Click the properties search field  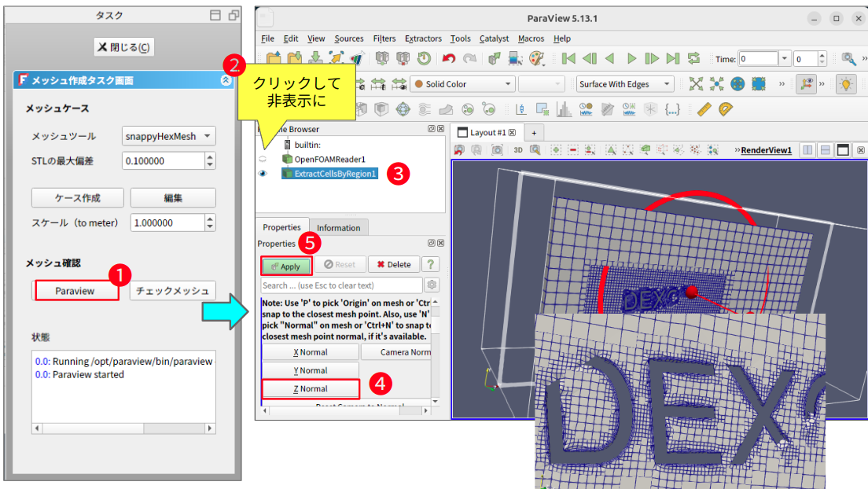click(x=341, y=285)
